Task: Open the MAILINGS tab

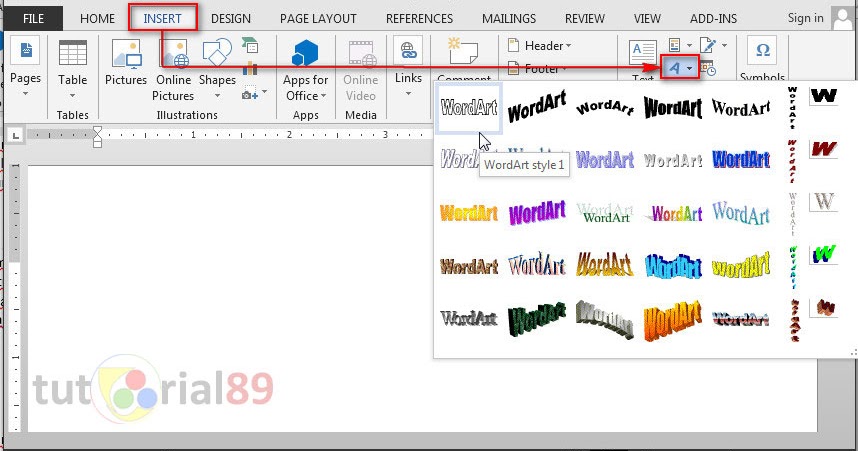Action: click(509, 19)
